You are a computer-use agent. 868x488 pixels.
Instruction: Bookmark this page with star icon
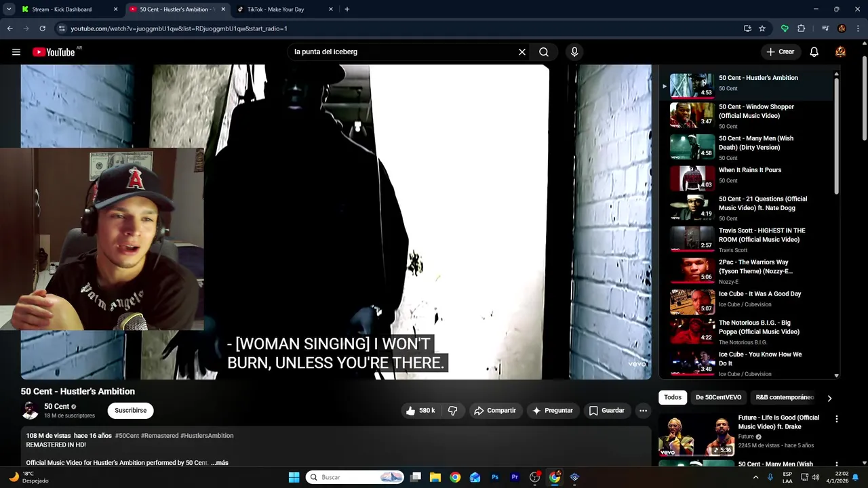[762, 28]
